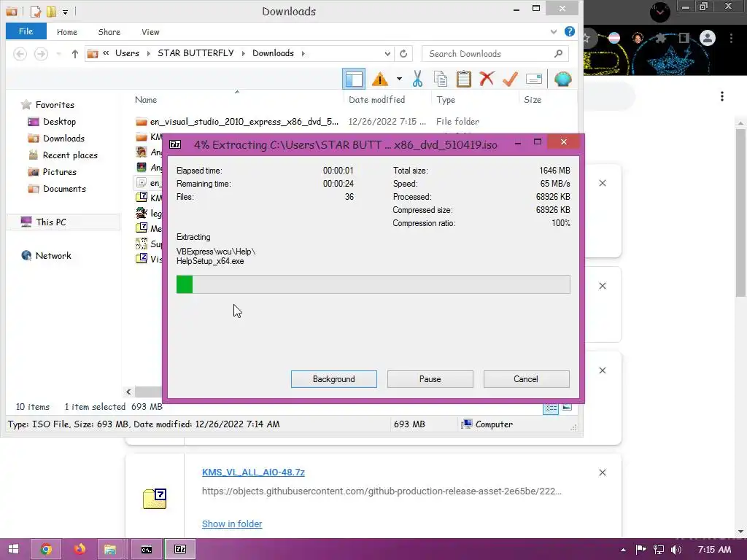Click the Refresh button in address bar

[403, 54]
